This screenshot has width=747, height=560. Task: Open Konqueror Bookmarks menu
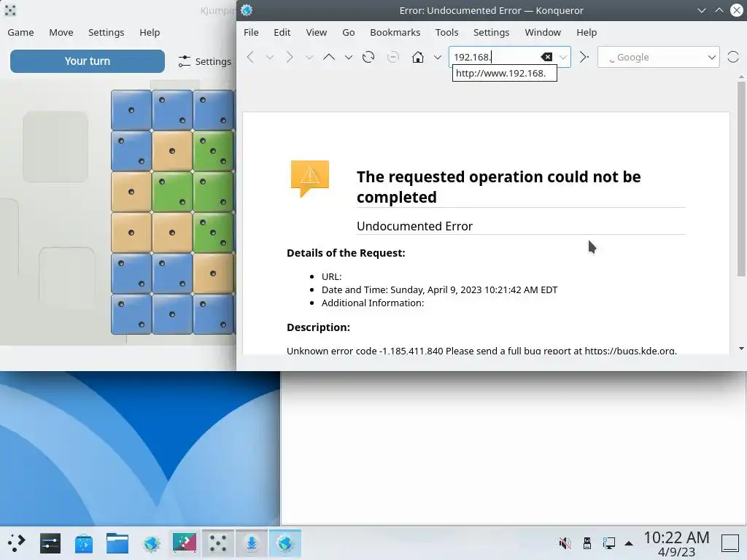pyautogui.click(x=395, y=32)
